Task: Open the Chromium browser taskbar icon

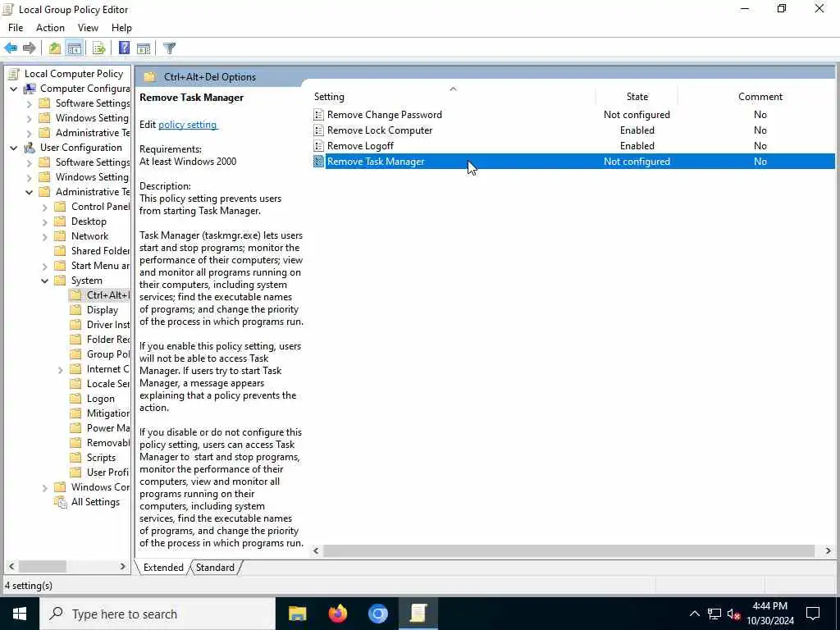Action: coord(377,614)
